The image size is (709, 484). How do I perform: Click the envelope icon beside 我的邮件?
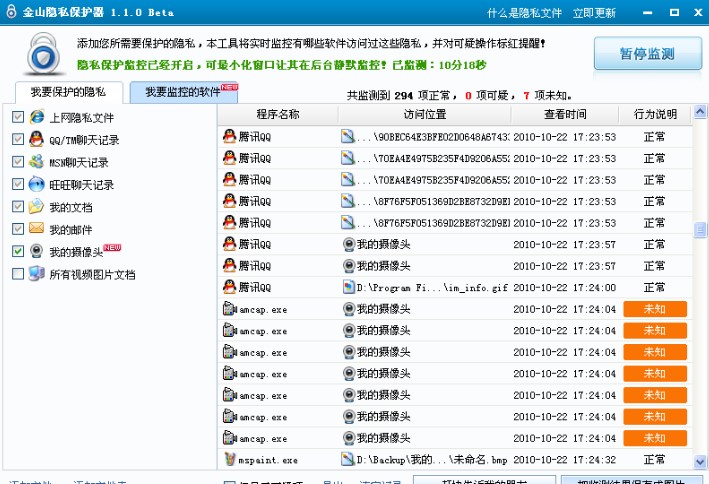[x=36, y=228]
